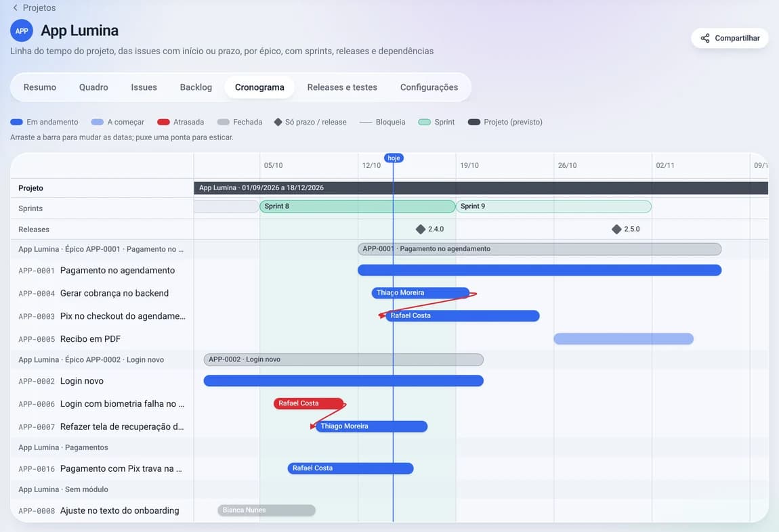779x532 pixels.
Task: Click the dark Projeto (previsto) legend swatch
Action: (x=474, y=122)
